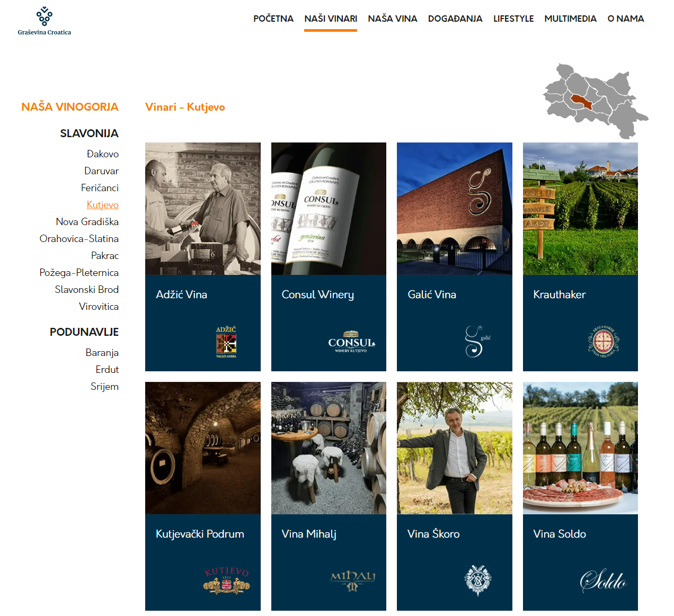This screenshot has height=616, width=674.
Task: Click the Vina Škoro white crest logo
Action: click(478, 580)
